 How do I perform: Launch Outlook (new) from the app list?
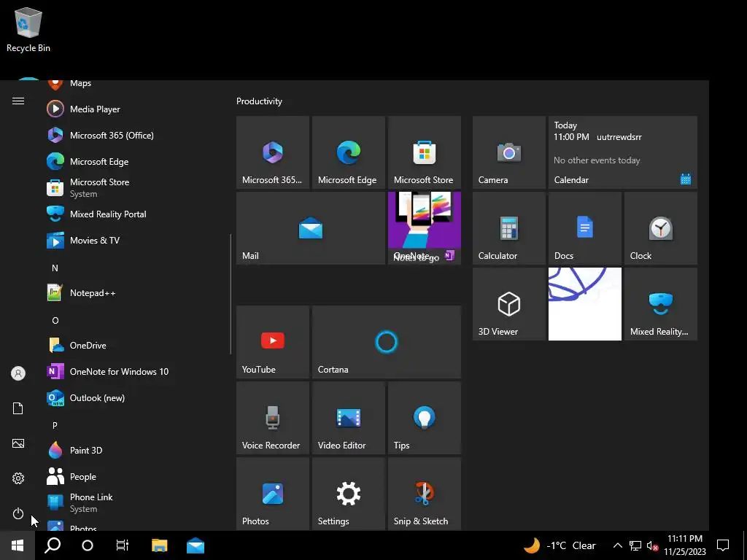point(133,397)
